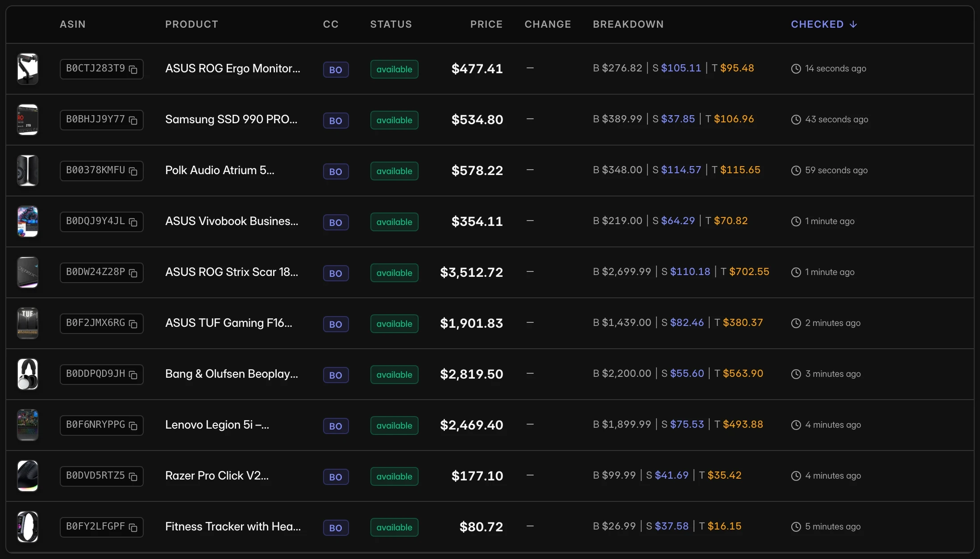Screen dimensions: 980x559
Task: Open Fitness Tracker with Hea... product name
Action: point(233,526)
